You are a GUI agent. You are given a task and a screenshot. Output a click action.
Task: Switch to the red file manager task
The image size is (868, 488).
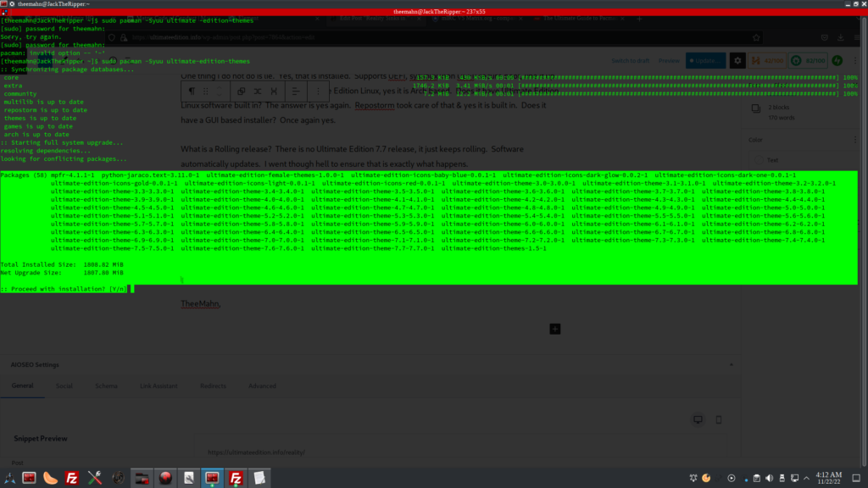tap(142, 478)
